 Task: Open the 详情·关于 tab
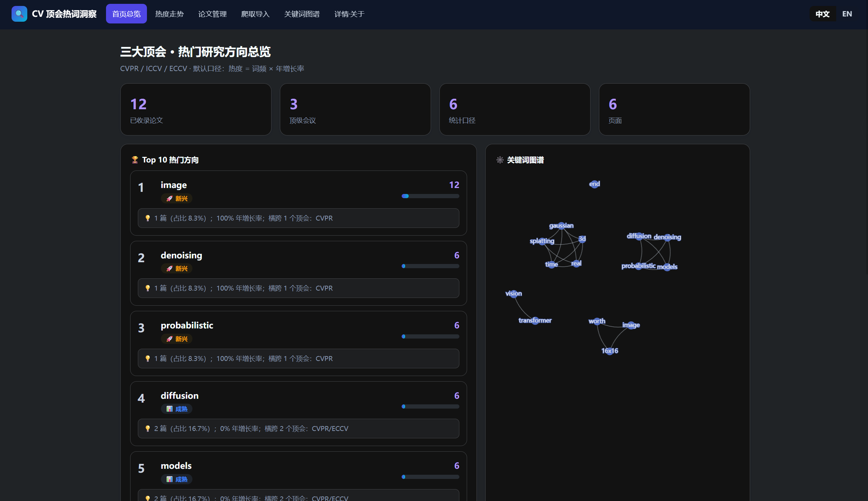point(349,14)
